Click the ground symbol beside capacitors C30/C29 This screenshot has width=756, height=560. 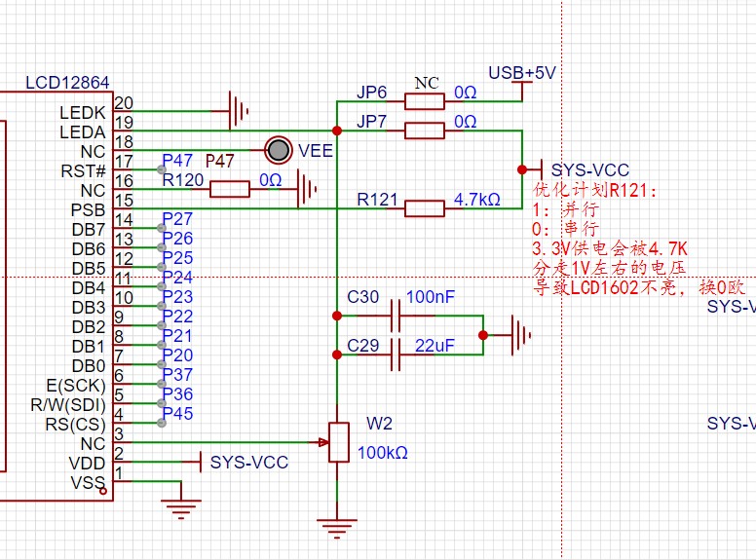[520, 335]
